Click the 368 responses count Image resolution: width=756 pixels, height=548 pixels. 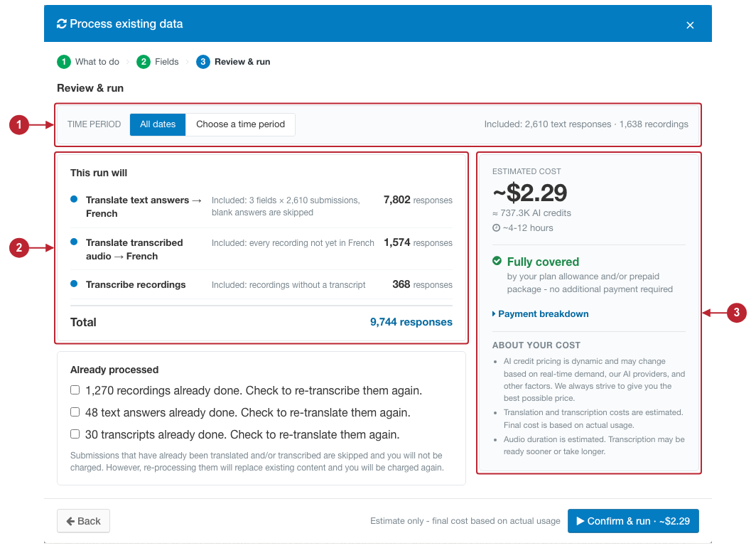[422, 284]
